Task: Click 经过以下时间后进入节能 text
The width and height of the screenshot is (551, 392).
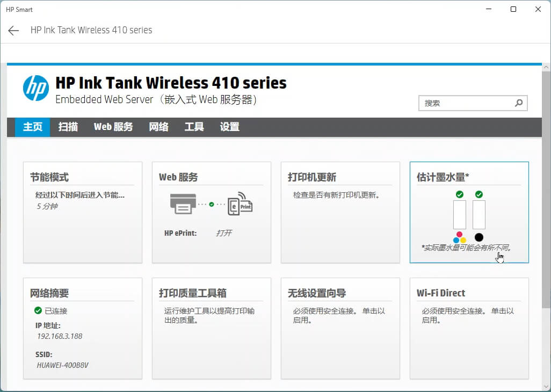Action: [x=80, y=195]
